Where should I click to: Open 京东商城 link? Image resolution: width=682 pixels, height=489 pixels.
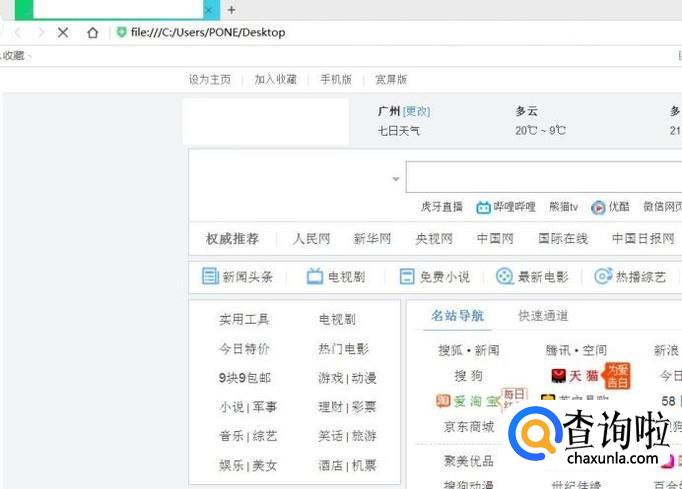[x=469, y=427]
